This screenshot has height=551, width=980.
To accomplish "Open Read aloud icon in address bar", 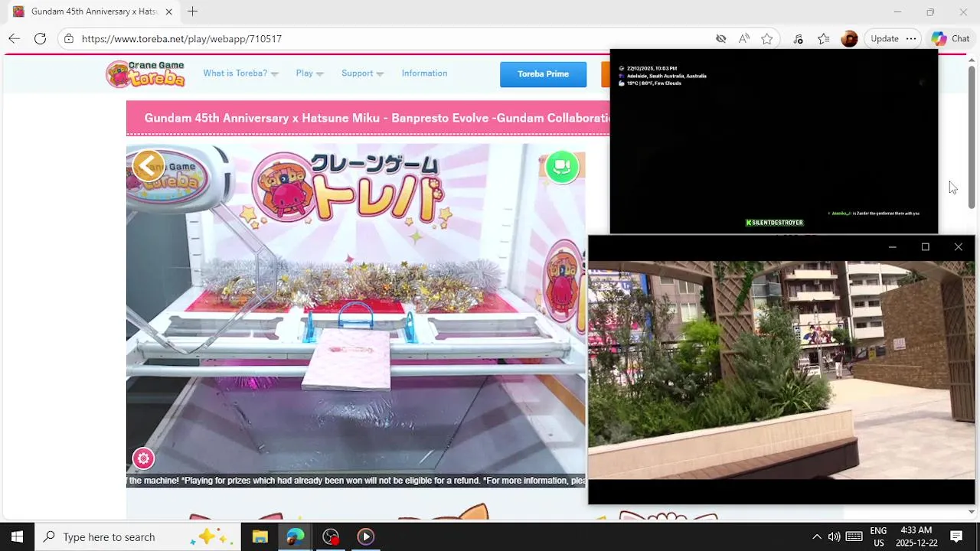I will coord(743,38).
